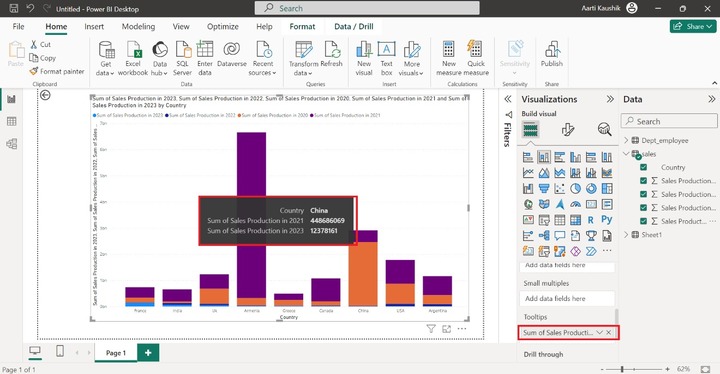Image resolution: width=720 pixels, height=374 pixels.
Task: Switch to Table view in left sidebar
Action: click(x=12, y=121)
